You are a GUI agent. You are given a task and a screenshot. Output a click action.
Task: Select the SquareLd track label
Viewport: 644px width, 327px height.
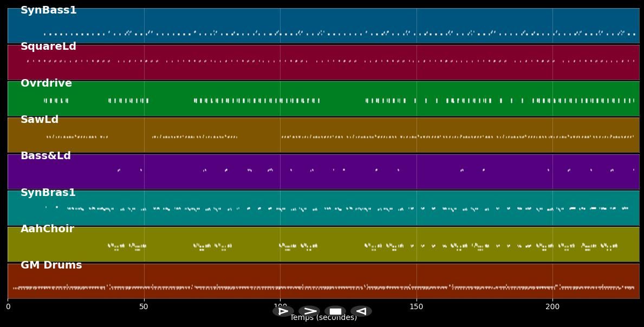click(x=49, y=46)
